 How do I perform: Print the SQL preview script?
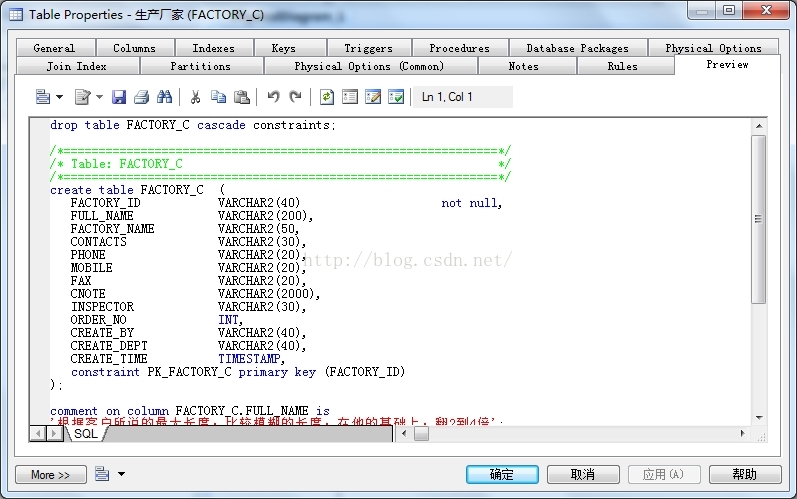click(x=141, y=97)
